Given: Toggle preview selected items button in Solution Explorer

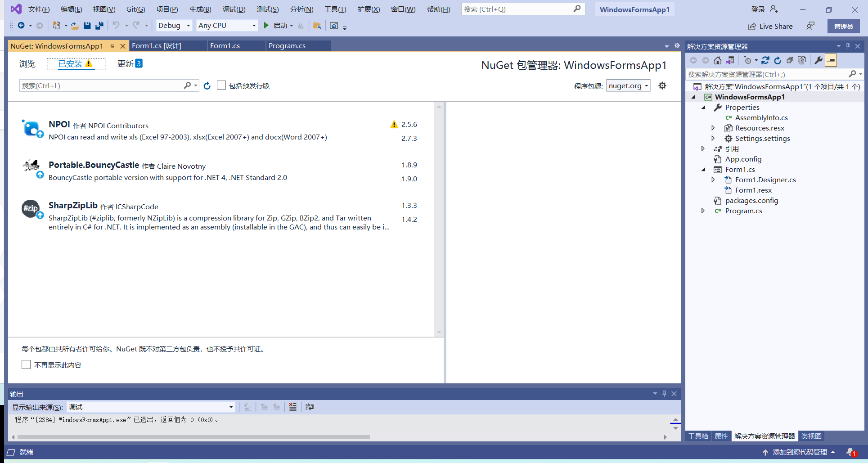Looking at the screenshot, I should coord(831,60).
